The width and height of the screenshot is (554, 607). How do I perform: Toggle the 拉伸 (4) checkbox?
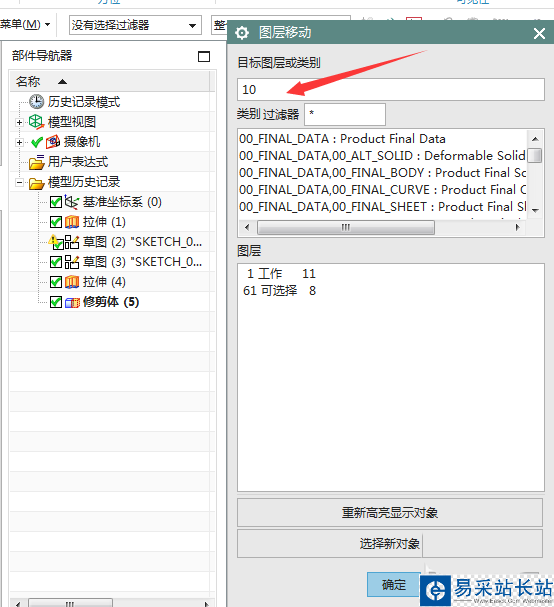tap(56, 282)
